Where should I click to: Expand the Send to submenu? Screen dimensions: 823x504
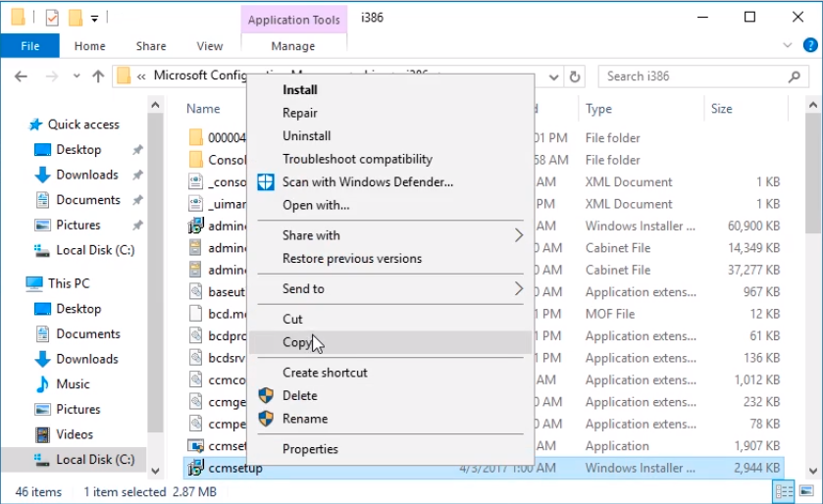[x=390, y=288]
